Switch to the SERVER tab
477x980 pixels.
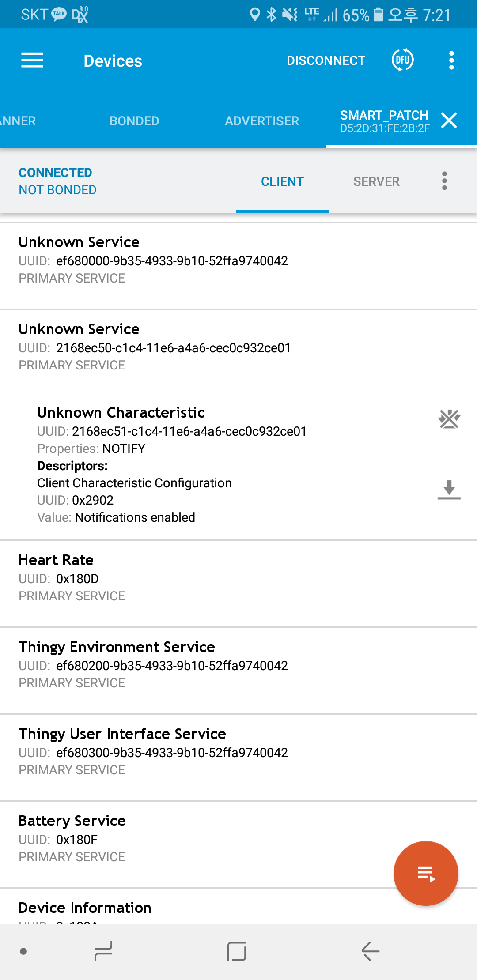pos(376,181)
